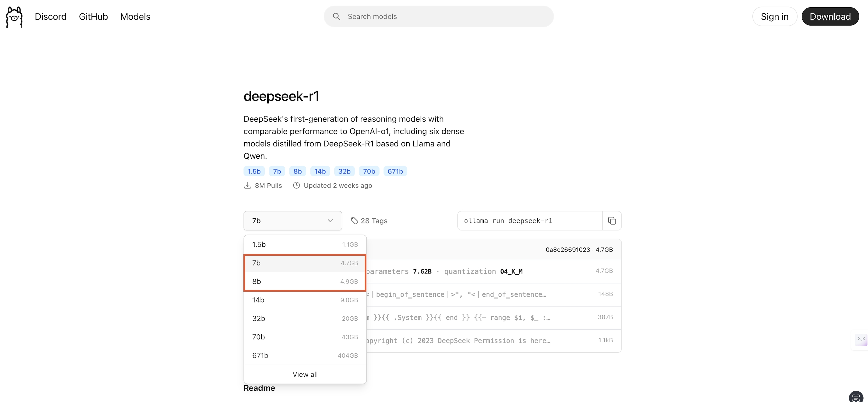Click the 32b blue tag badge
The width and height of the screenshot is (868, 402).
click(x=344, y=171)
